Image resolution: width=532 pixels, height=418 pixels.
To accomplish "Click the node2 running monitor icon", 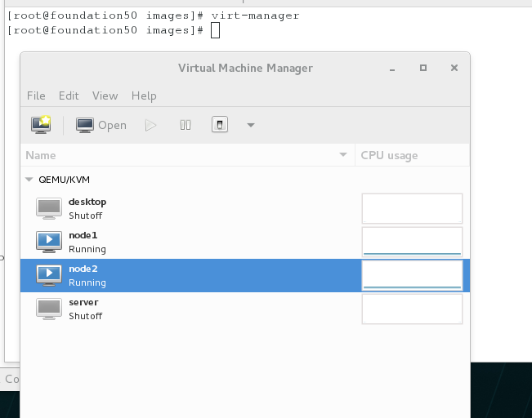I will [49, 276].
